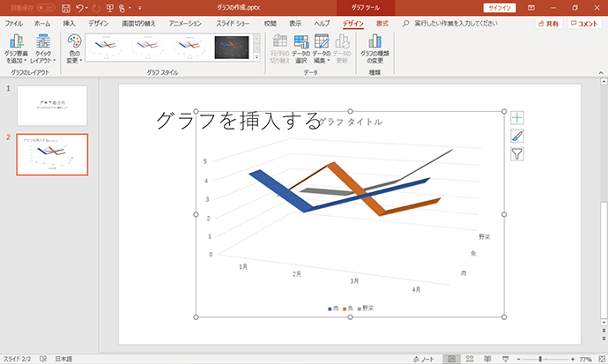608x364 pixels.
Task: Open the 色の変更 color dropdown
Action: (x=74, y=48)
